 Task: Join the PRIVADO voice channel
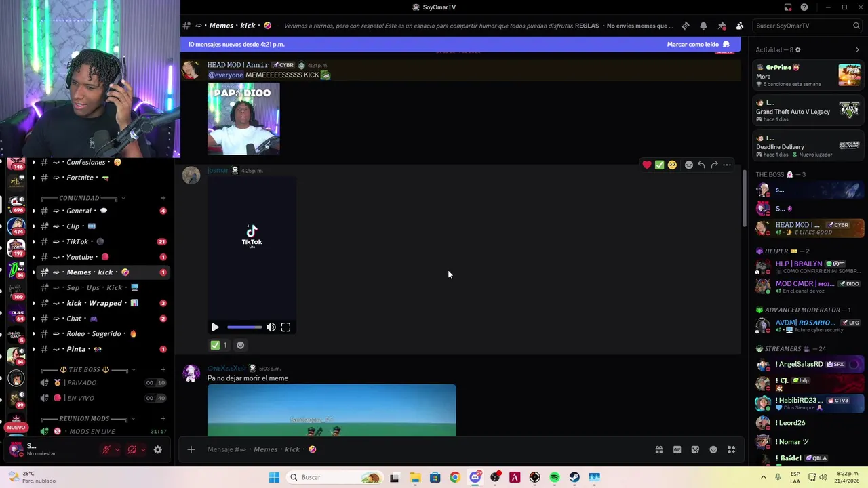tap(102, 382)
